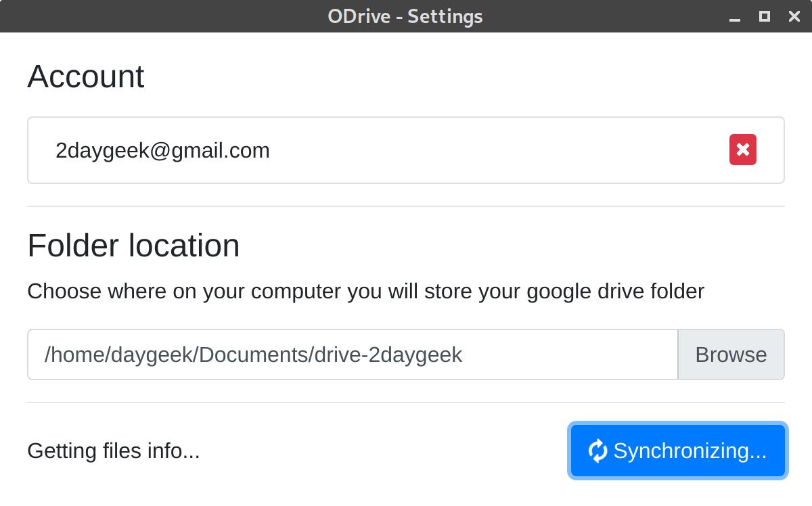Click the circular refresh icon while synchronizing
Image resolution: width=812 pixels, height=506 pixels.
(x=598, y=451)
